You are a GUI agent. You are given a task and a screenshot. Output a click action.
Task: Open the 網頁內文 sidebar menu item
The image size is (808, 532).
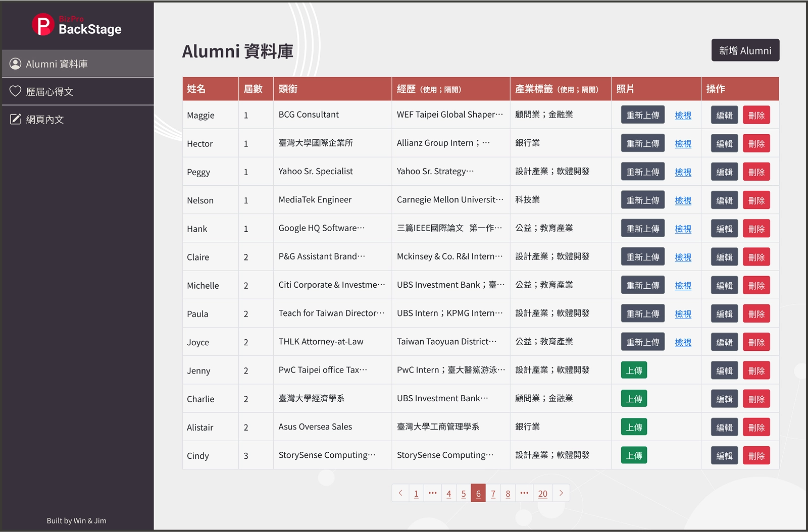78,119
